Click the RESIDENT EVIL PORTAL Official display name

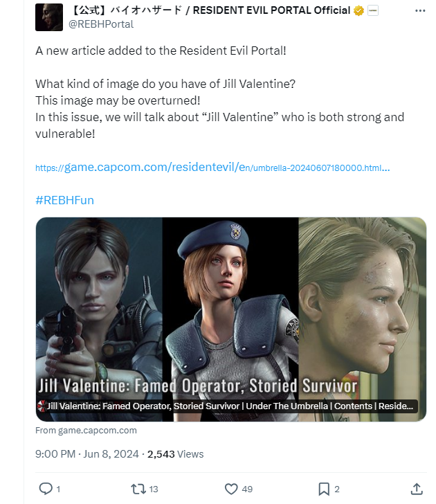point(208,12)
